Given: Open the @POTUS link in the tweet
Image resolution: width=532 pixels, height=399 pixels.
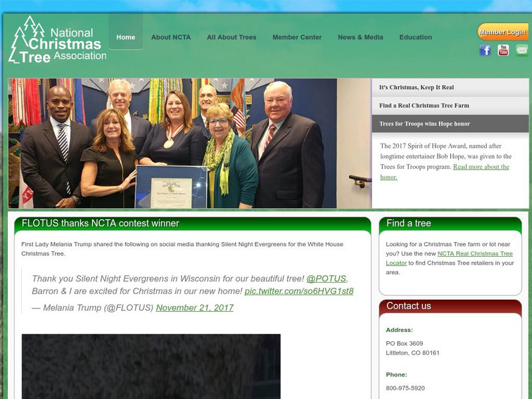Looking at the screenshot, I should [326, 279].
